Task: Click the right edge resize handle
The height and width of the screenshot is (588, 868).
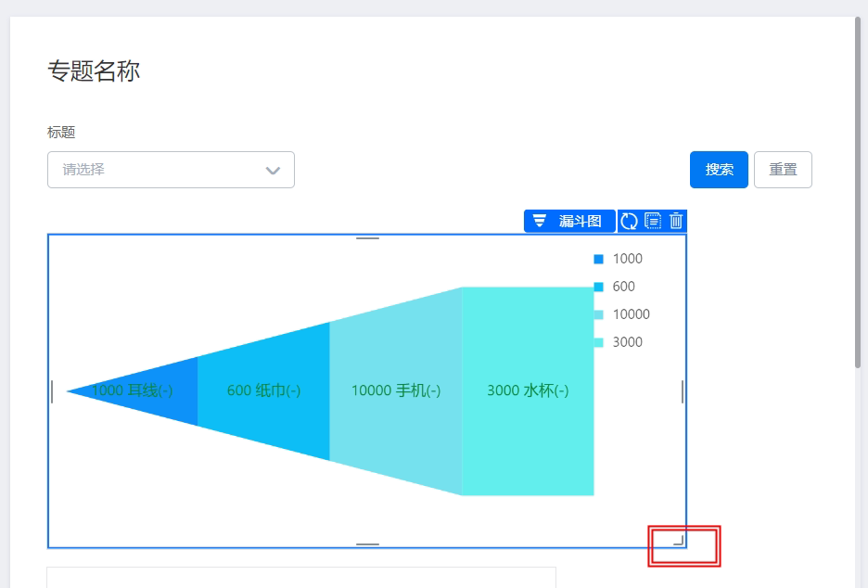Action: coord(682,391)
